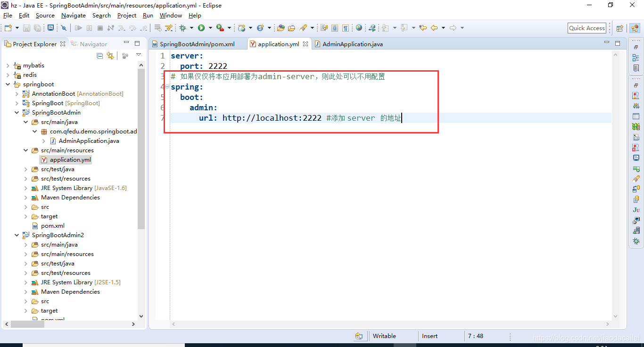Open the New file dropdown arrow
The width and height of the screenshot is (644, 347).
click(17, 28)
